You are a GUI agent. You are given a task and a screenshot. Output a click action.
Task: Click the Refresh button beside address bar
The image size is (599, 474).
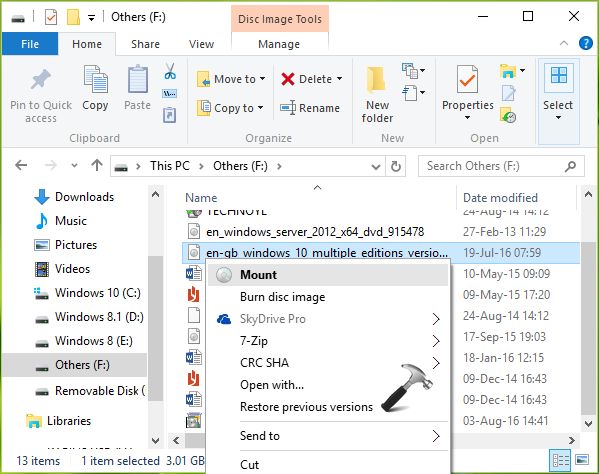(396, 166)
